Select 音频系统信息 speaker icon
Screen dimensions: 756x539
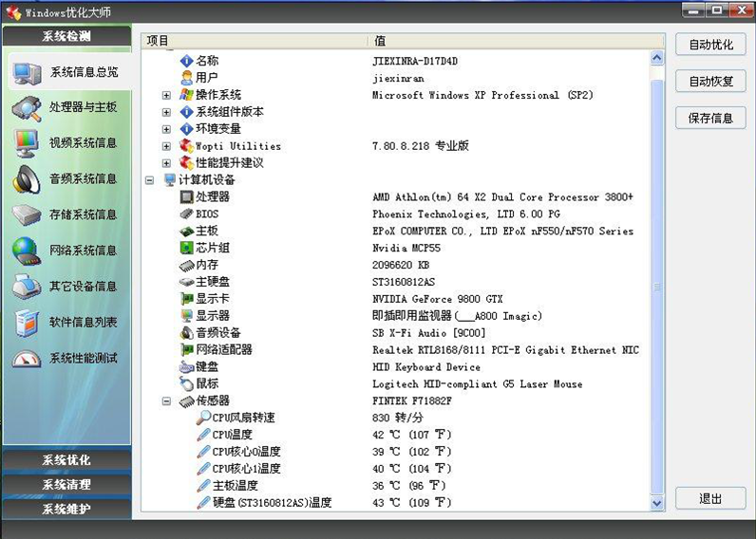(27, 178)
